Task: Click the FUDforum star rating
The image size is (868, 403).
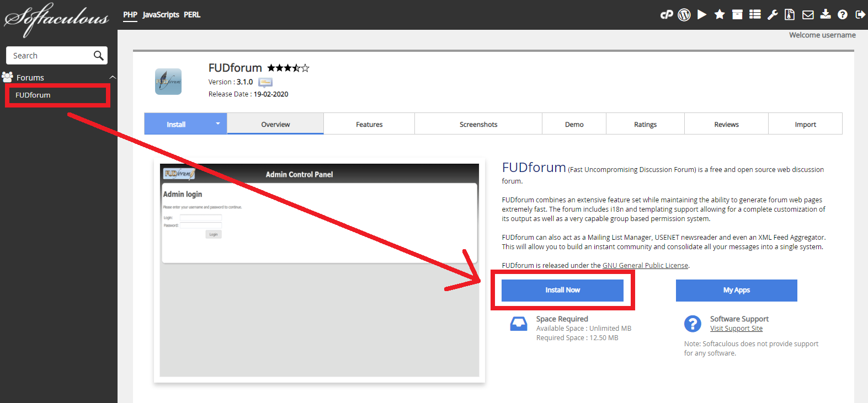Action: pos(288,68)
